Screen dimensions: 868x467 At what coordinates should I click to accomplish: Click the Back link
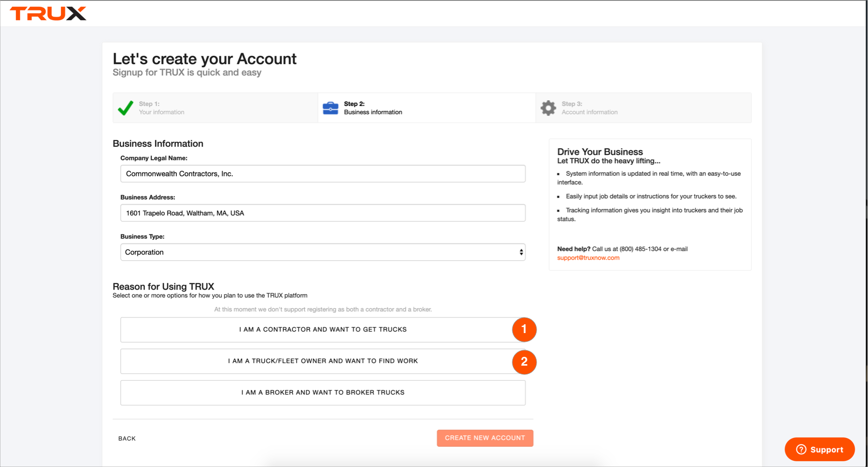point(127,439)
